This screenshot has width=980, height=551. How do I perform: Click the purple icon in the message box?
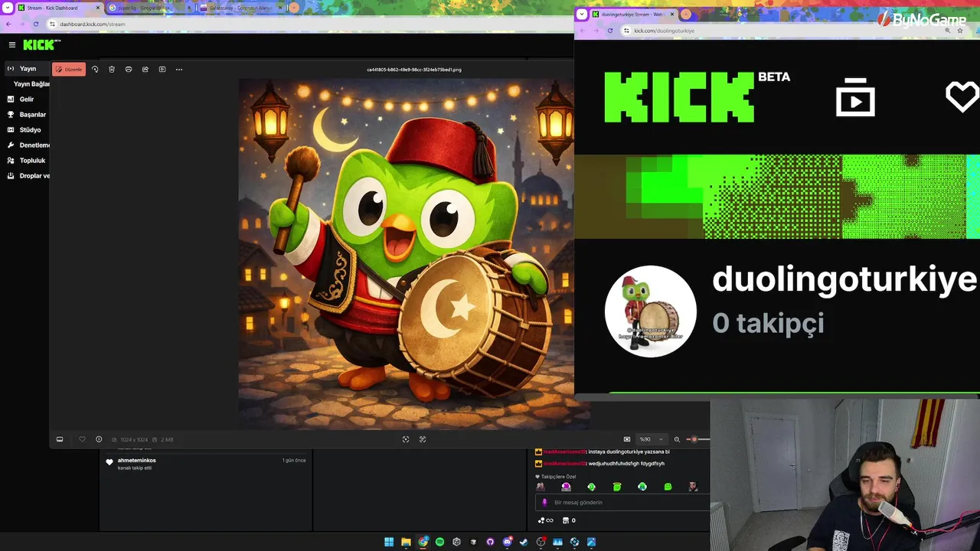point(544,503)
